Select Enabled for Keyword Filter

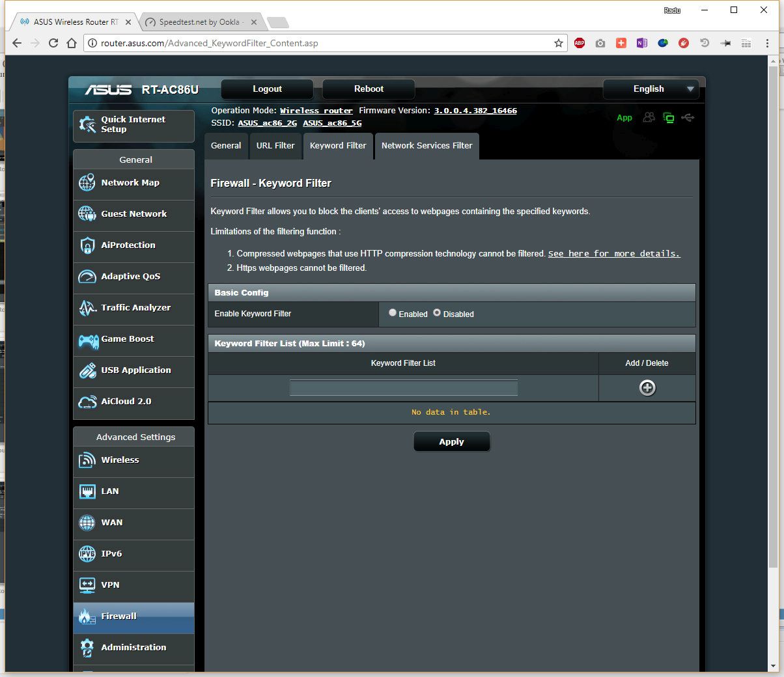click(x=393, y=313)
